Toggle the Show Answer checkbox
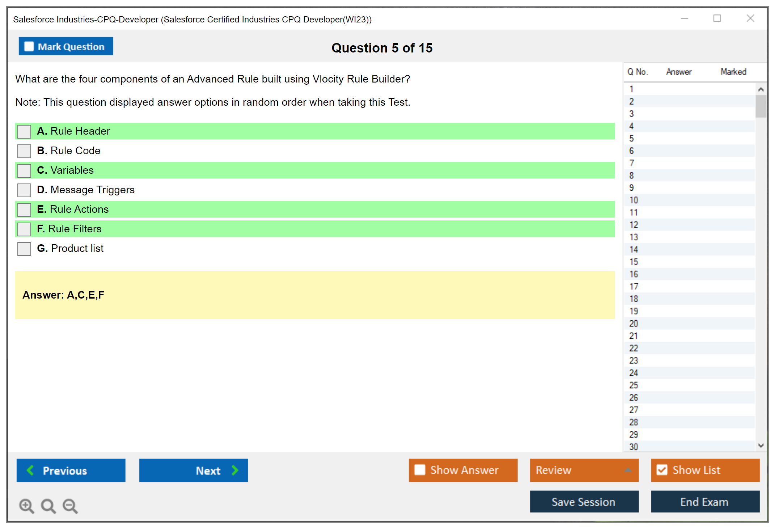The image size is (778, 532). click(x=420, y=470)
